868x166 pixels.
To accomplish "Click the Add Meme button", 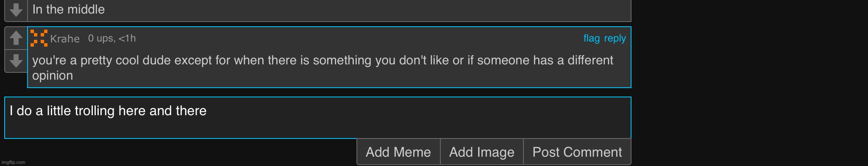I will pos(398,152).
